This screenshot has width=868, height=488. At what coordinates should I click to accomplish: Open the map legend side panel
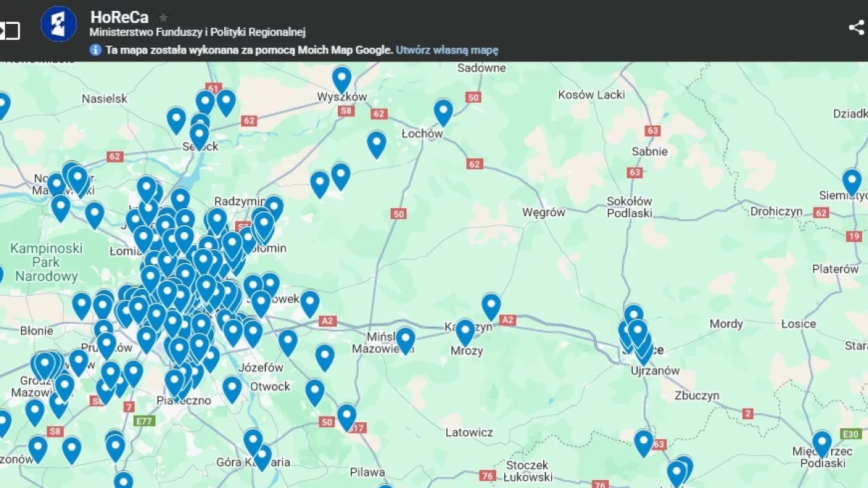(x=10, y=30)
